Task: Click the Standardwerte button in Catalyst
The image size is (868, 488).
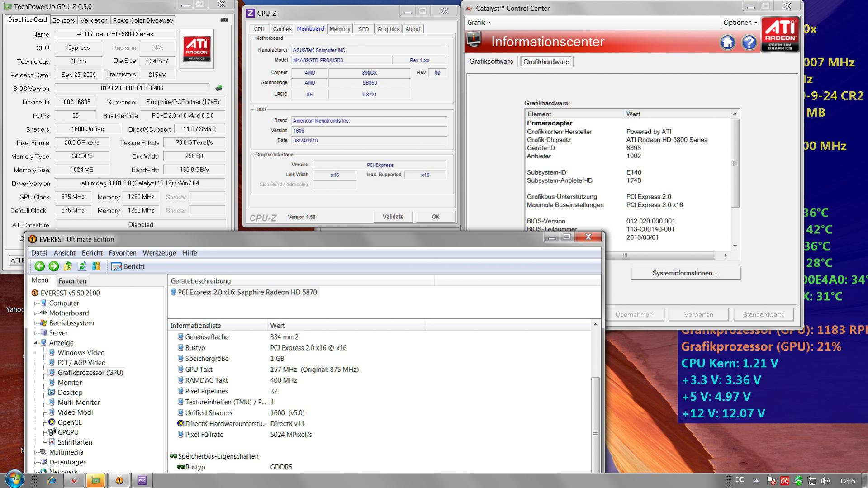Action: coord(764,314)
